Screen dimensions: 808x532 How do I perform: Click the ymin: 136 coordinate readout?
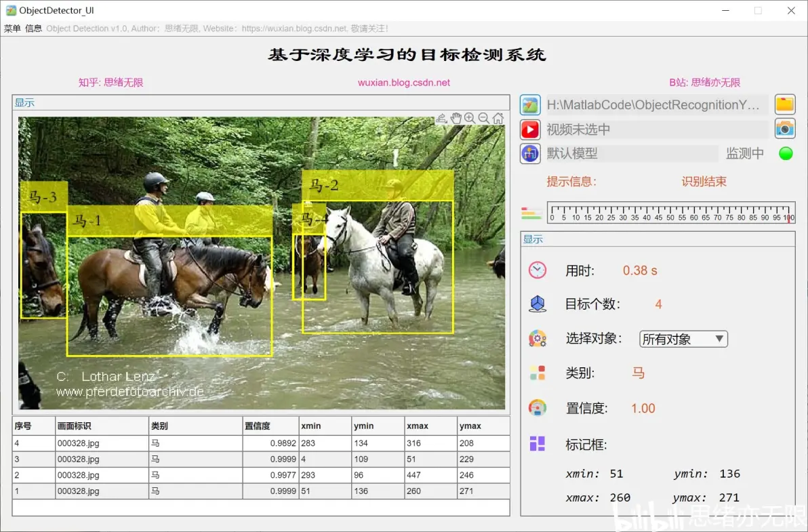706,474
